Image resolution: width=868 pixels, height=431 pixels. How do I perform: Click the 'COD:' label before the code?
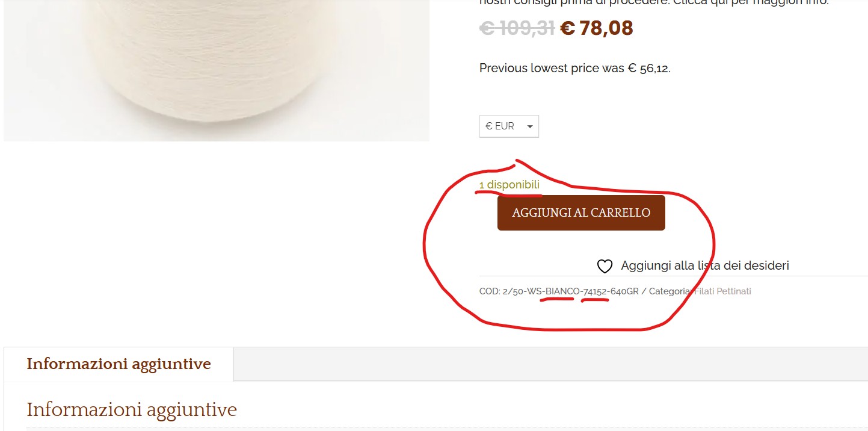click(x=490, y=291)
